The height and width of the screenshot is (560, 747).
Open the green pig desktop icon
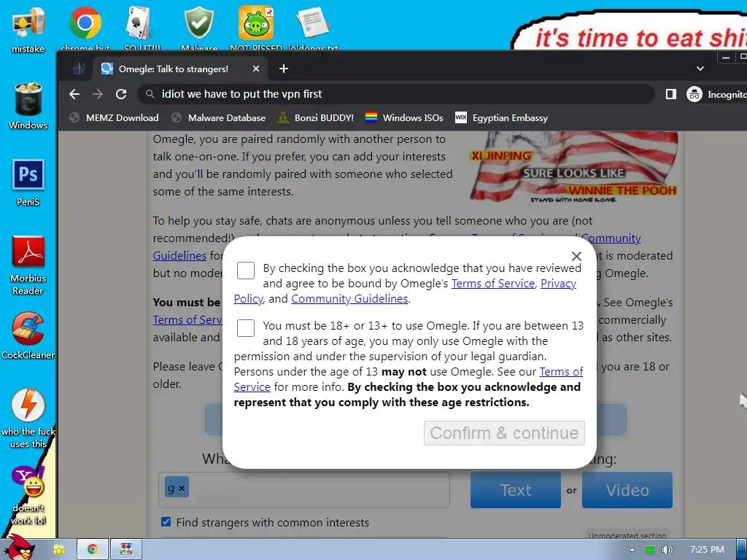256,28
